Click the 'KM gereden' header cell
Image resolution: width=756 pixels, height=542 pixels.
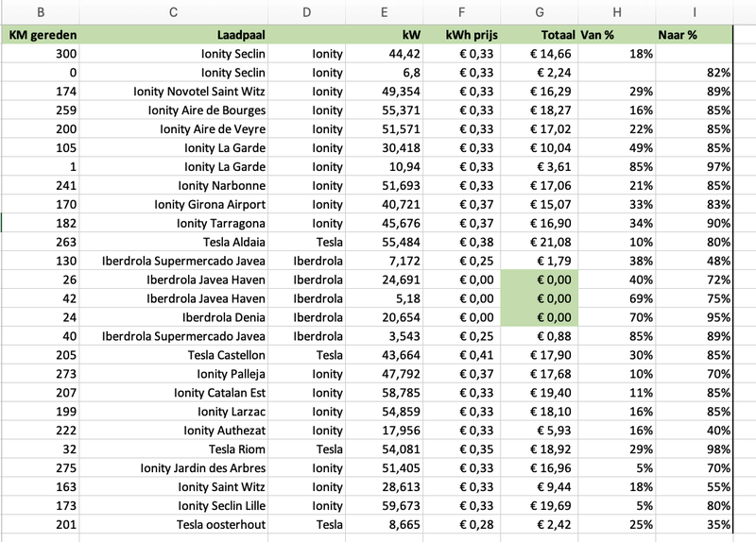[x=41, y=35]
